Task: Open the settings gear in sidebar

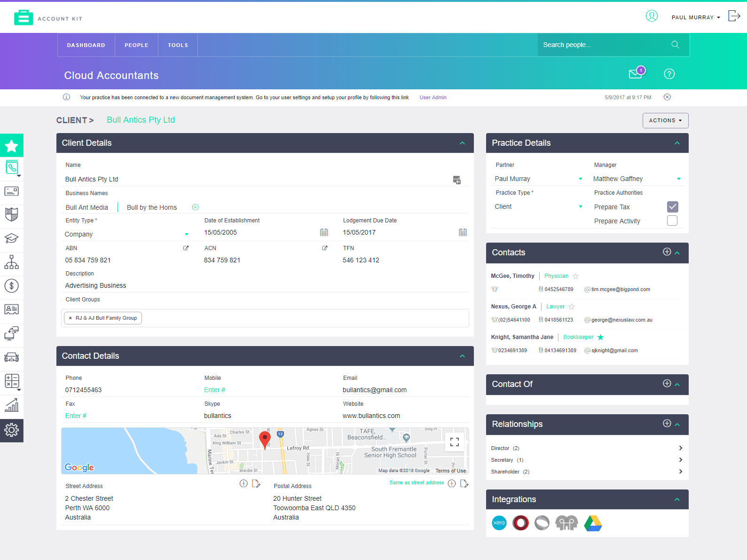Action: pyautogui.click(x=12, y=430)
